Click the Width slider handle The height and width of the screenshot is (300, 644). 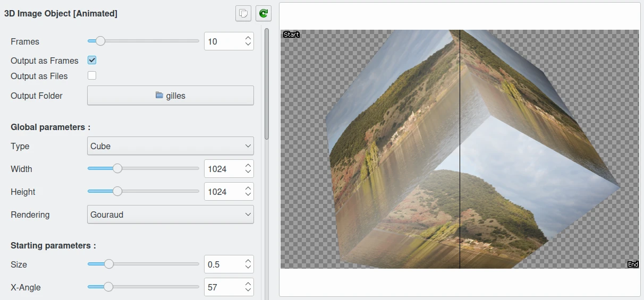pyautogui.click(x=117, y=168)
